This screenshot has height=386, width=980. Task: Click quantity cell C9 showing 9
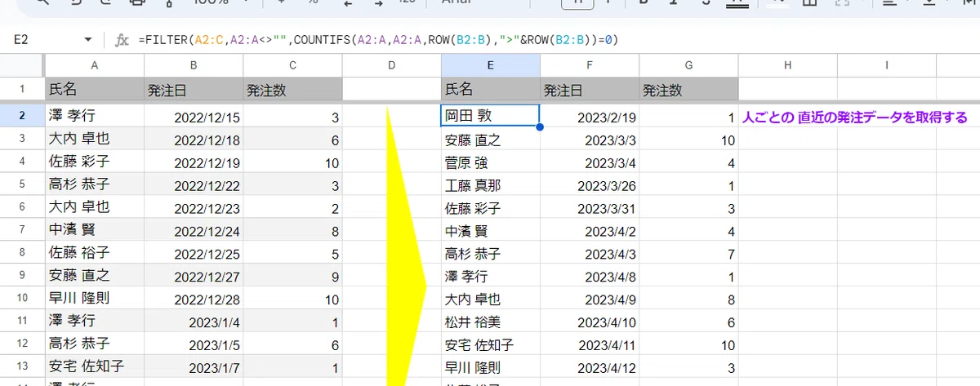click(x=292, y=275)
